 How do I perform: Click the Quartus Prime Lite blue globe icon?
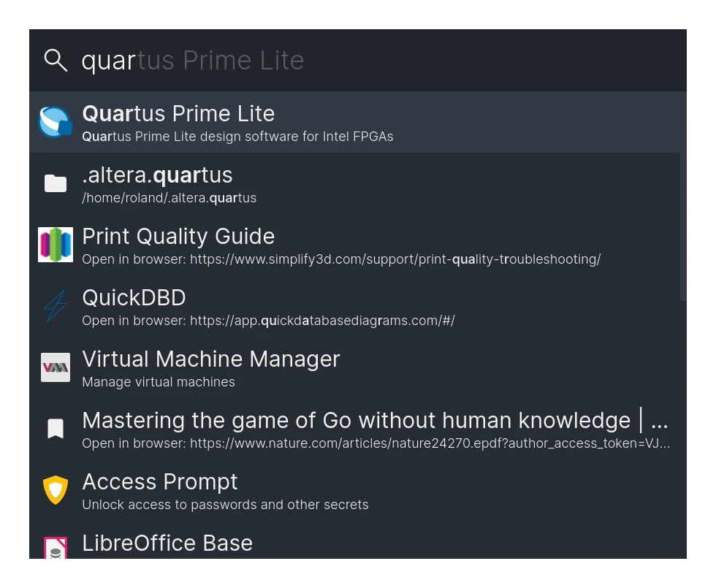pyautogui.click(x=56, y=122)
